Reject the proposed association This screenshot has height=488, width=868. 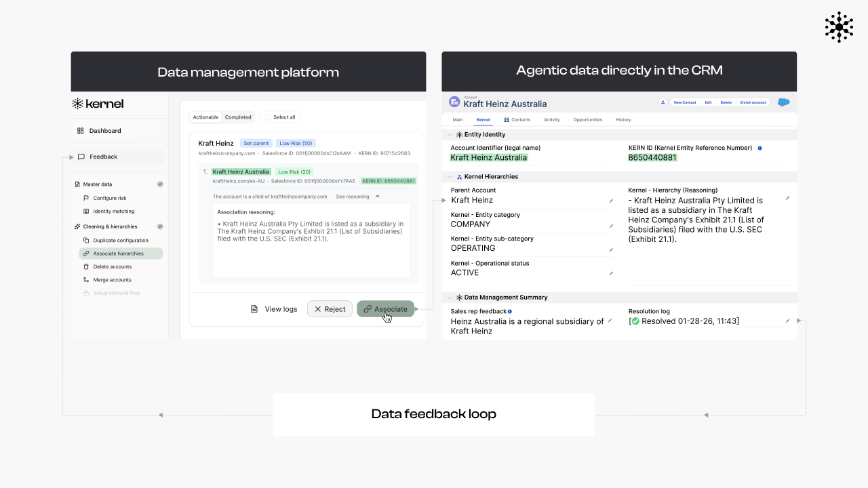(x=330, y=309)
